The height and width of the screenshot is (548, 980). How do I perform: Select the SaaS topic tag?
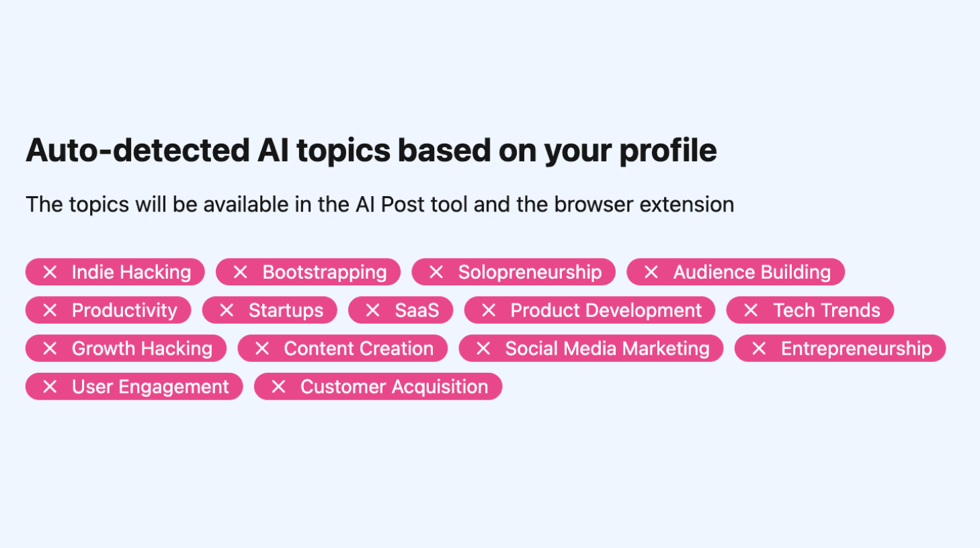[400, 310]
